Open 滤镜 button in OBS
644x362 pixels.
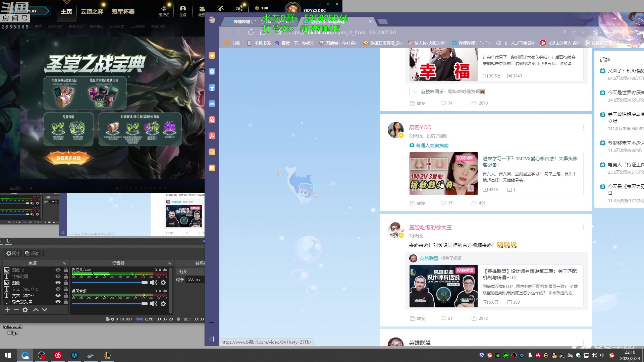[32, 253]
